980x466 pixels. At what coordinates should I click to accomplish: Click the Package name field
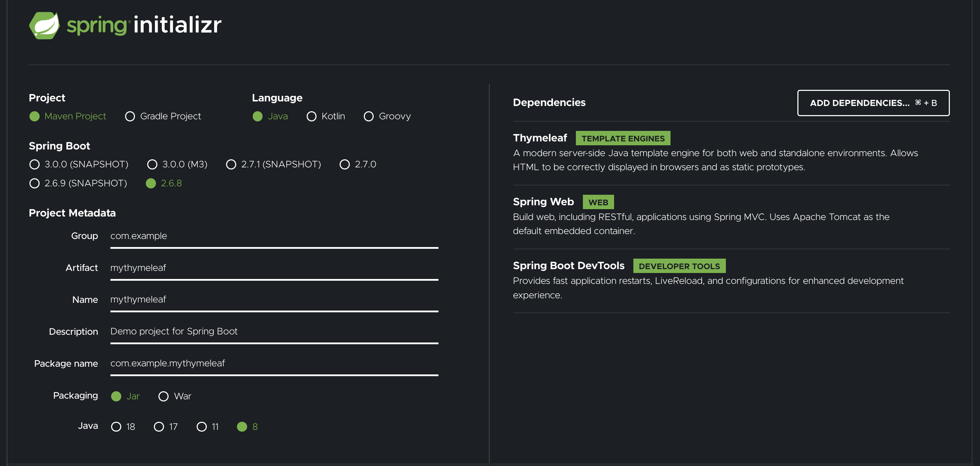(274, 364)
